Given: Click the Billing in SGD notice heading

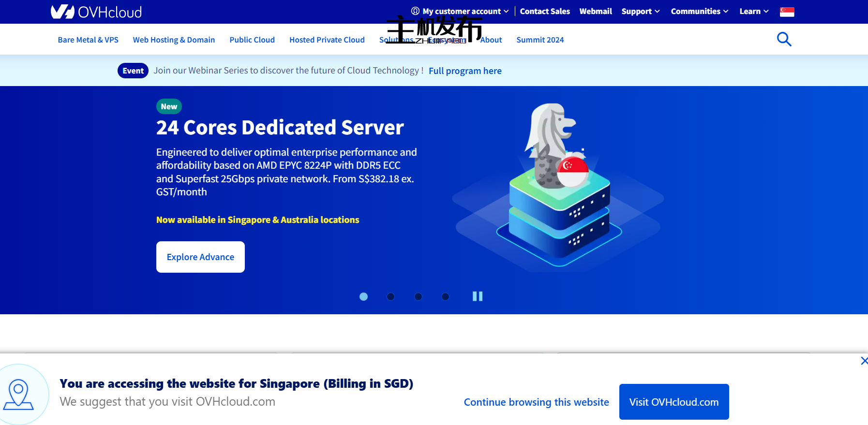Looking at the screenshot, I should pyautogui.click(x=237, y=383).
